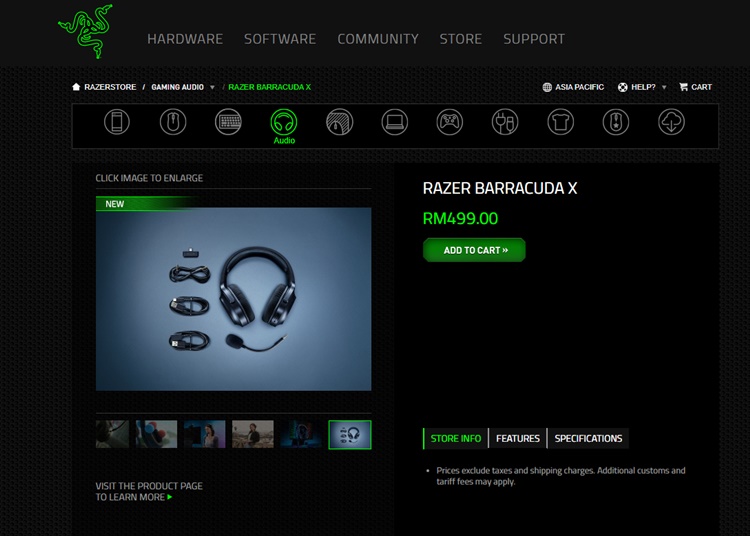This screenshot has width=750, height=536.
Task: Click the ADD TO CART button
Action: 474,250
